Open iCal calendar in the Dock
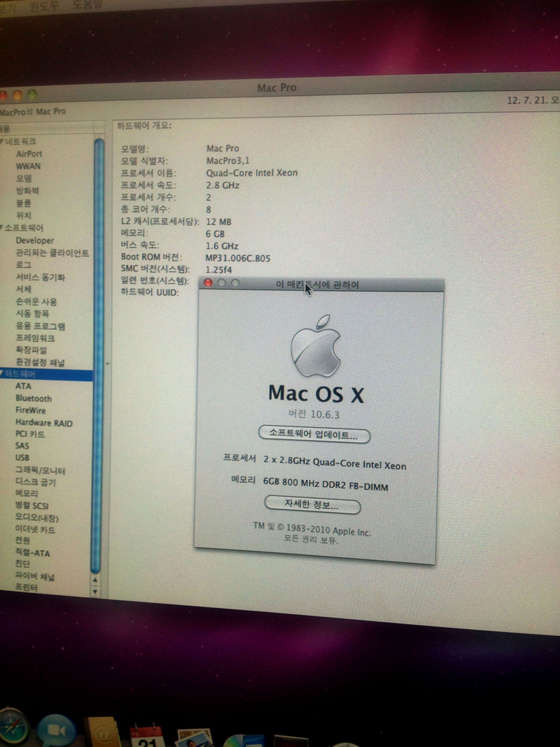 [x=146, y=737]
